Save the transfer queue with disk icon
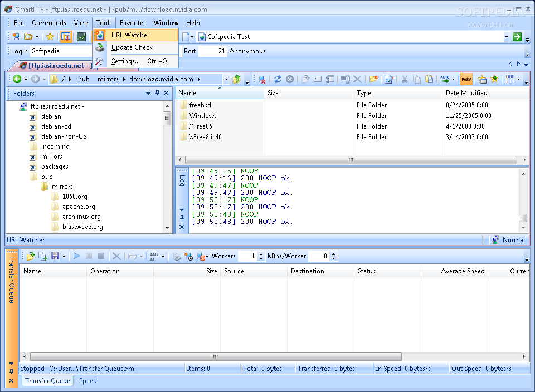Viewport: 535px width, 392px height. [55, 256]
